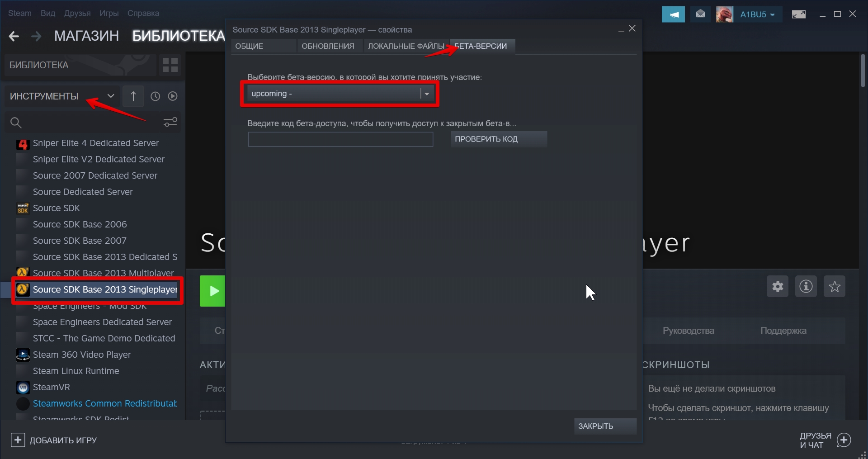The image size is (868, 459).
Task: Click the beta access code field
Action: pos(340,139)
